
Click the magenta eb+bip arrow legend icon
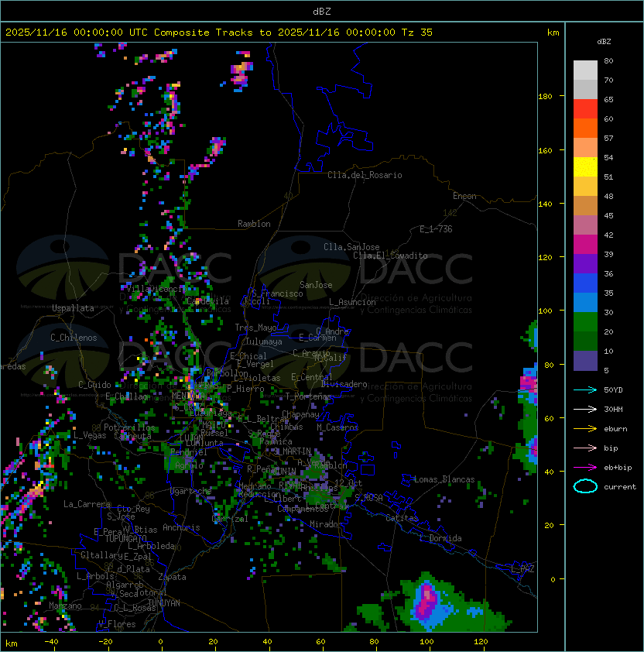tap(585, 468)
